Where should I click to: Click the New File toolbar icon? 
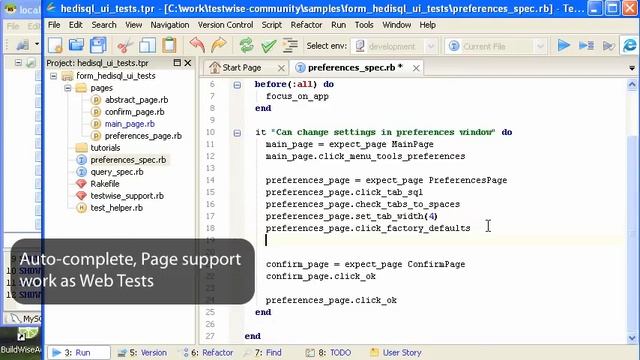click(x=55, y=45)
